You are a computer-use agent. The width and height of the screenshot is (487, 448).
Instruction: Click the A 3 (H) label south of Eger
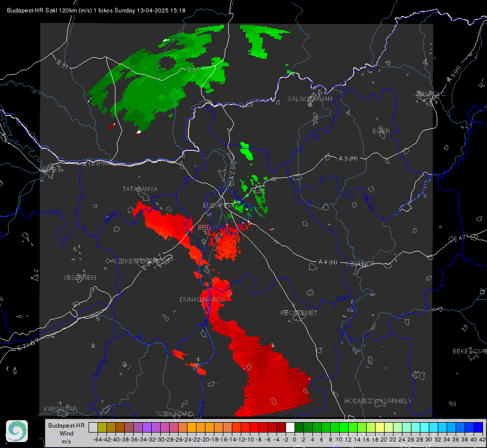pyautogui.click(x=348, y=159)
